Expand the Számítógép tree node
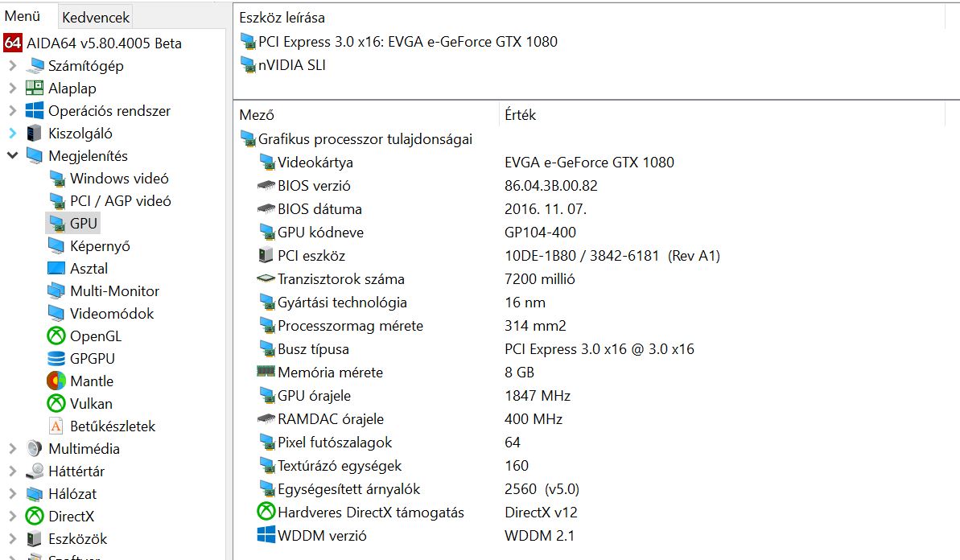Viewport: 960px width, 560px height. [x=12, y=65]
